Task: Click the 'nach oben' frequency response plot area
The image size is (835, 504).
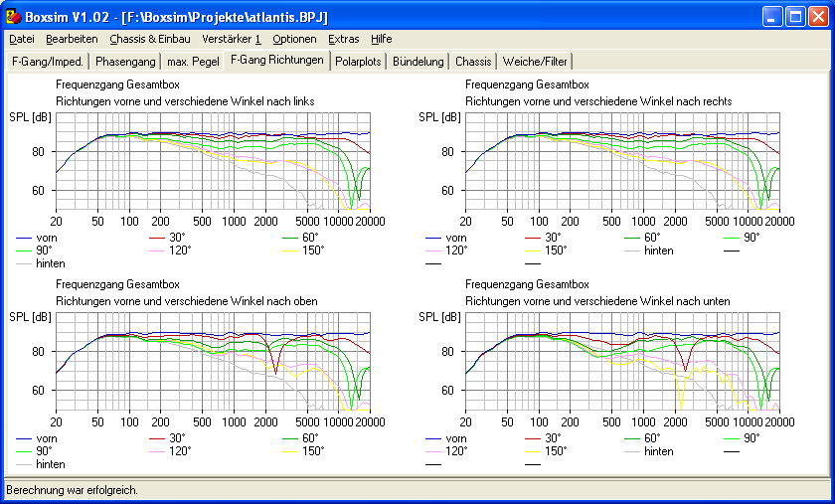Action: click(x=213, y=361)
